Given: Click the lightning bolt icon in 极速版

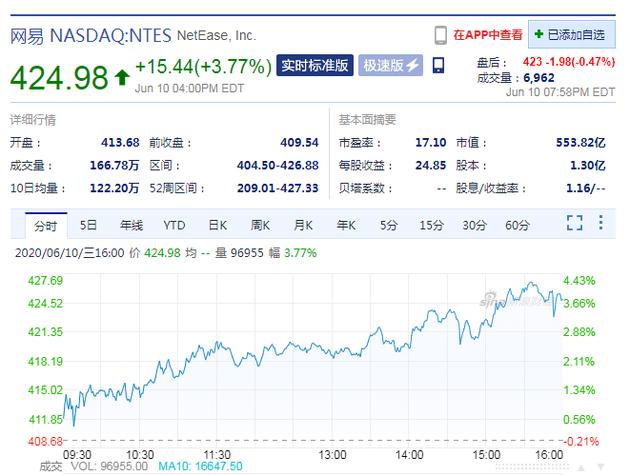Looking at the screenshot, I should click(x=413, y=65).
